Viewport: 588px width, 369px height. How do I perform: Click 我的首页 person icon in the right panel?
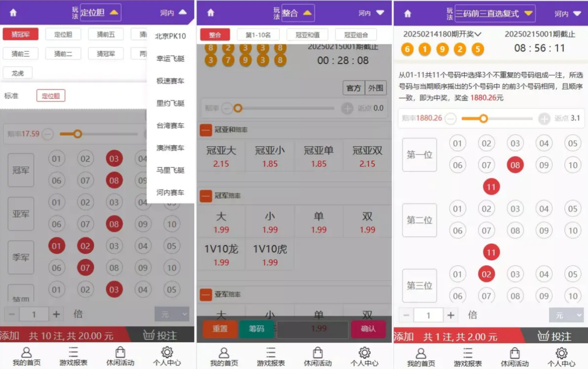point(421,353)
